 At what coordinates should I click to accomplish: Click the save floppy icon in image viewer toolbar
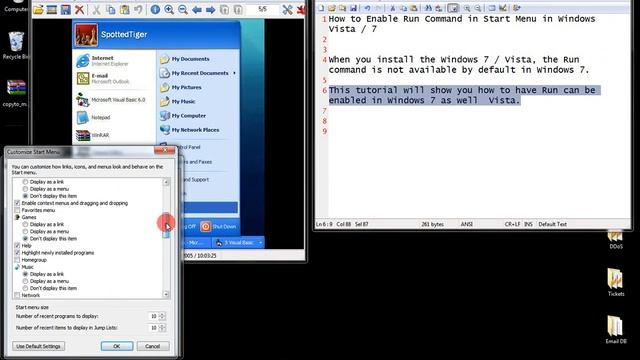click(x=65, y=9)
